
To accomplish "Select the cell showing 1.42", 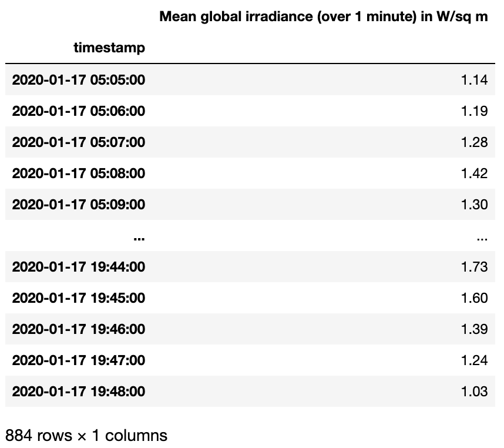I will [475, 173].
